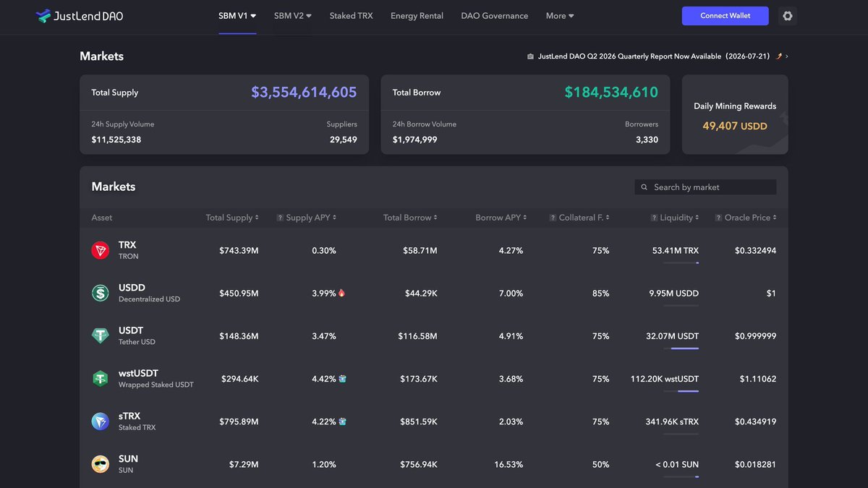Screen dimensions: 868x488
Task: Select the USDD Decentralized USD asset name
Action: (149, 293)
